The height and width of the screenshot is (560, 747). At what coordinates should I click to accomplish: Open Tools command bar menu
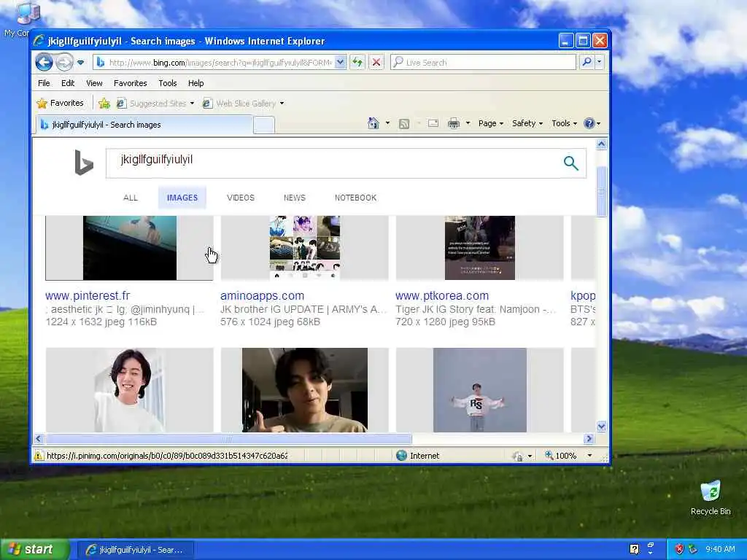pos(564,123)
